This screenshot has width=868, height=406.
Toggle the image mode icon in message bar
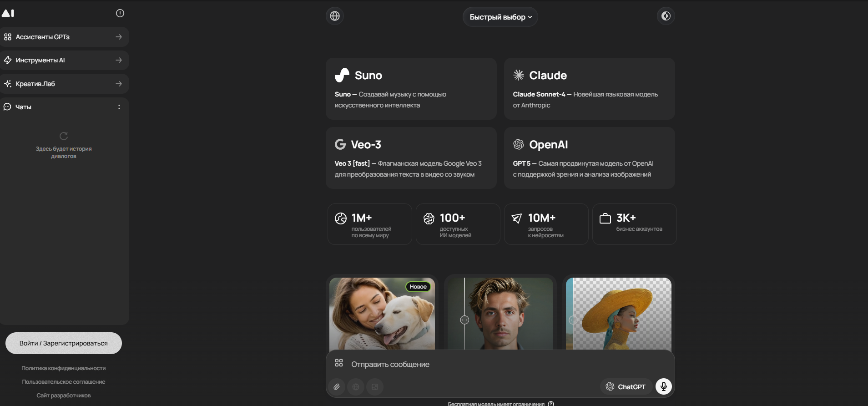pyautogui.click(x=375, y=387)
